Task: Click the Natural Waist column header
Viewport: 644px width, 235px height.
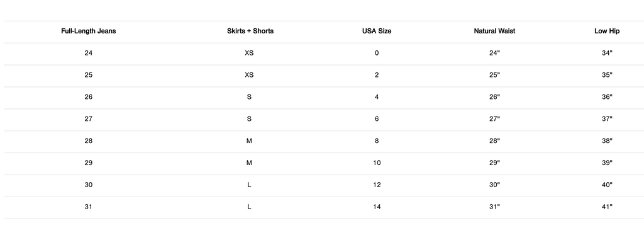Action: coord(494,31)
